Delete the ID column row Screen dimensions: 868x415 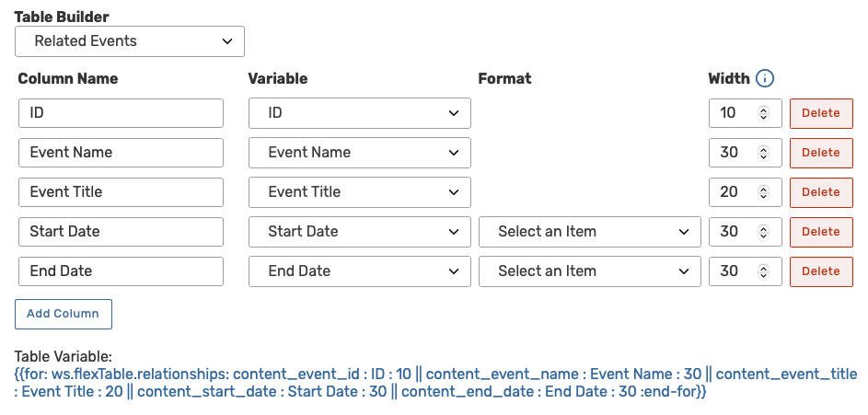point(821,113)
